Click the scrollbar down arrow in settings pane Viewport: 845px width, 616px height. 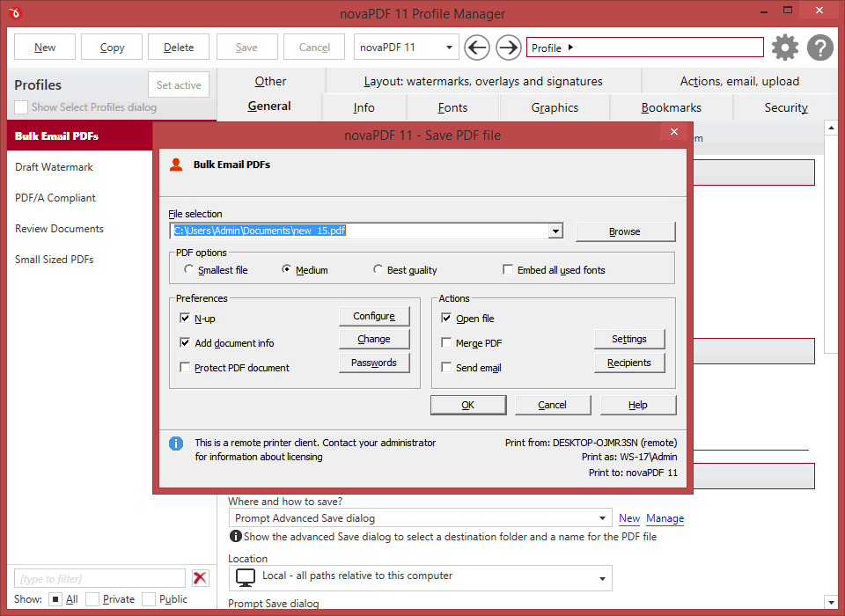pyautogui.click(x=830, y=601)
